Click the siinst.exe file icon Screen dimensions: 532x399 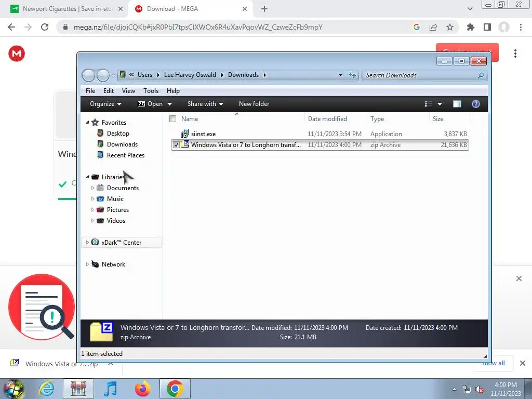tap(185, 134)
